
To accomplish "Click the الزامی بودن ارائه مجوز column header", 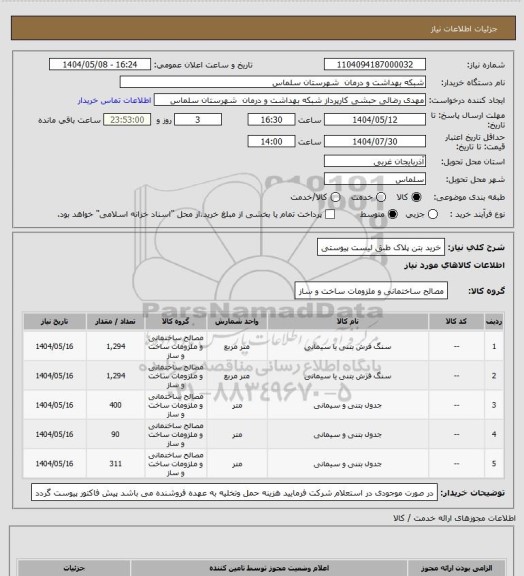I will (x=456, y=568).
